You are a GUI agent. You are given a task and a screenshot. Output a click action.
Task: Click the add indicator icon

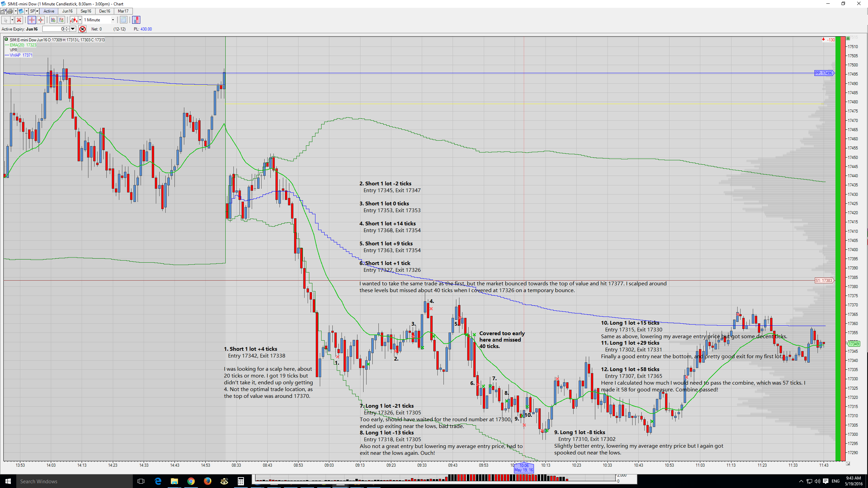(53, 20)
